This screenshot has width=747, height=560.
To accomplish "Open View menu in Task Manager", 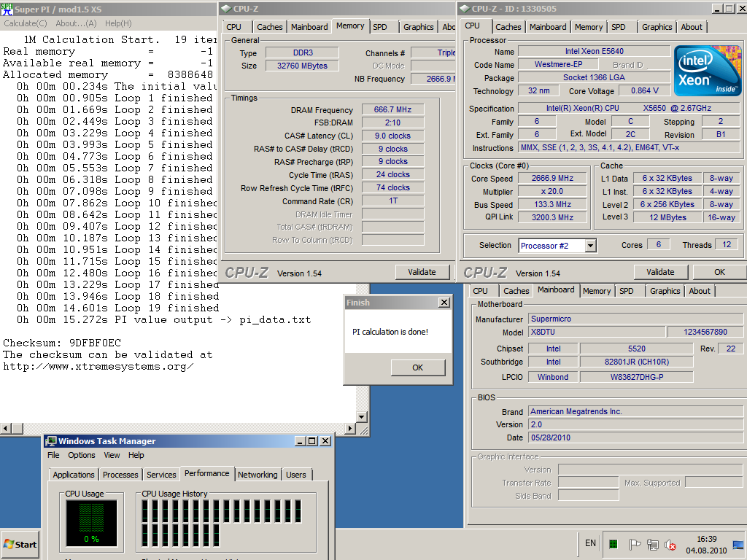I will pos(112,455).
